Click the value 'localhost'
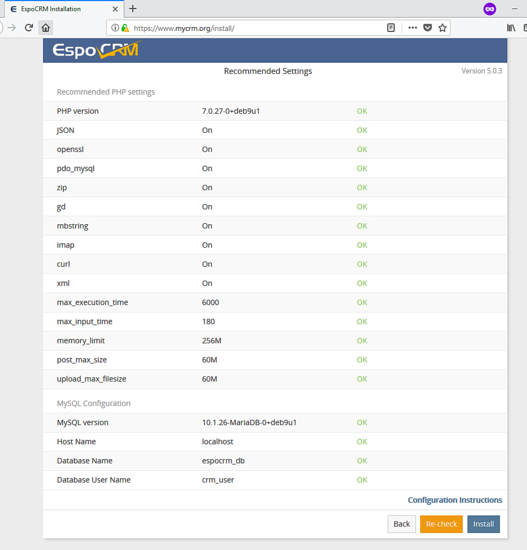The height and width of the screenshot is (550, 527). (x=217, y=442)
